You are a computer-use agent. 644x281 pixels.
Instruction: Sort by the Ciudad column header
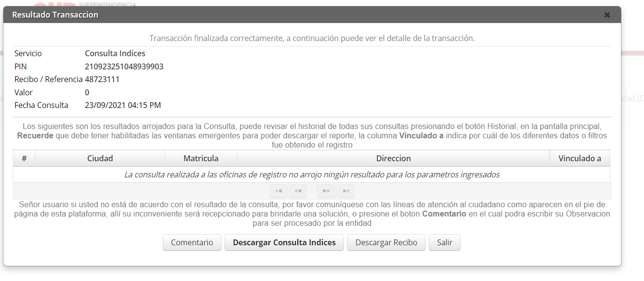click(100, 158)
